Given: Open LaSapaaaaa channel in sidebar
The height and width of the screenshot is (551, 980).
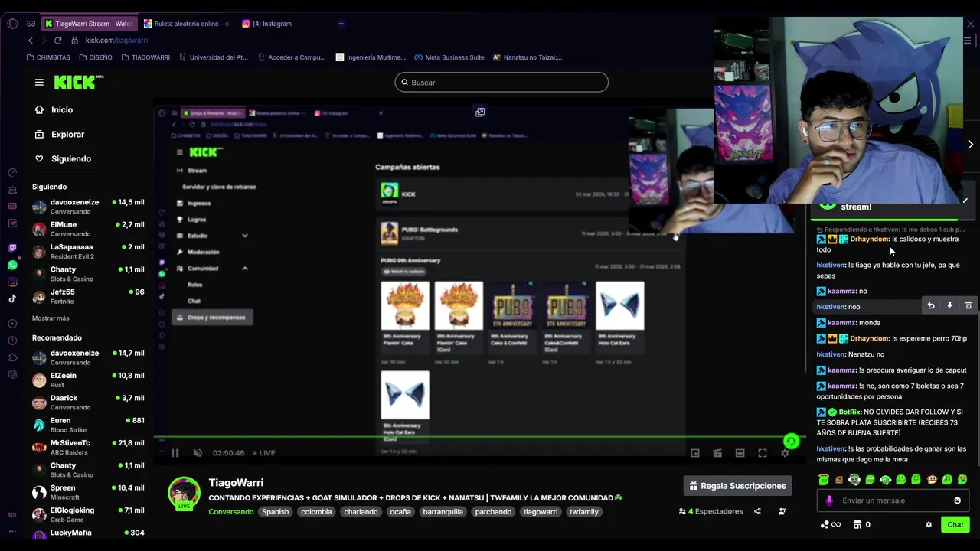Looking at the screenshot, I should click(x=88, y=251).
